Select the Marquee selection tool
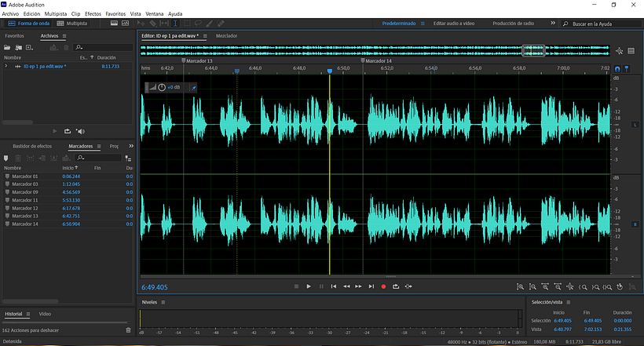 click(187, 24)
